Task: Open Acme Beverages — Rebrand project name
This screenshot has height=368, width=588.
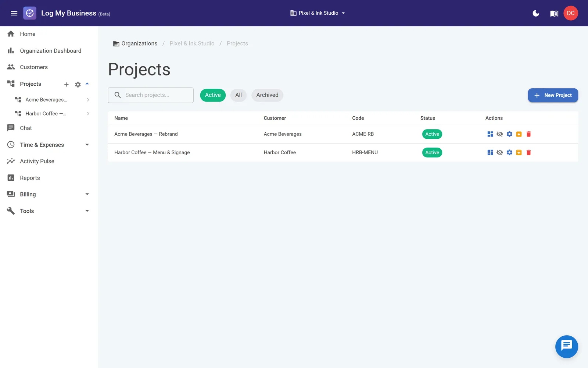Action: [x=146, y=134]
